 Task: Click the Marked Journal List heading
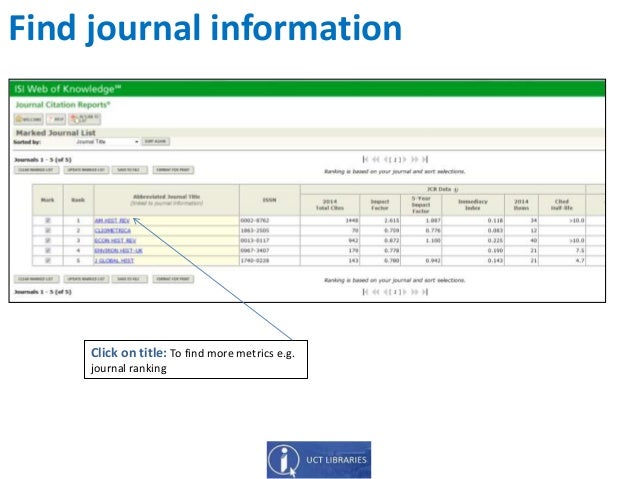[x=56, y=133]
